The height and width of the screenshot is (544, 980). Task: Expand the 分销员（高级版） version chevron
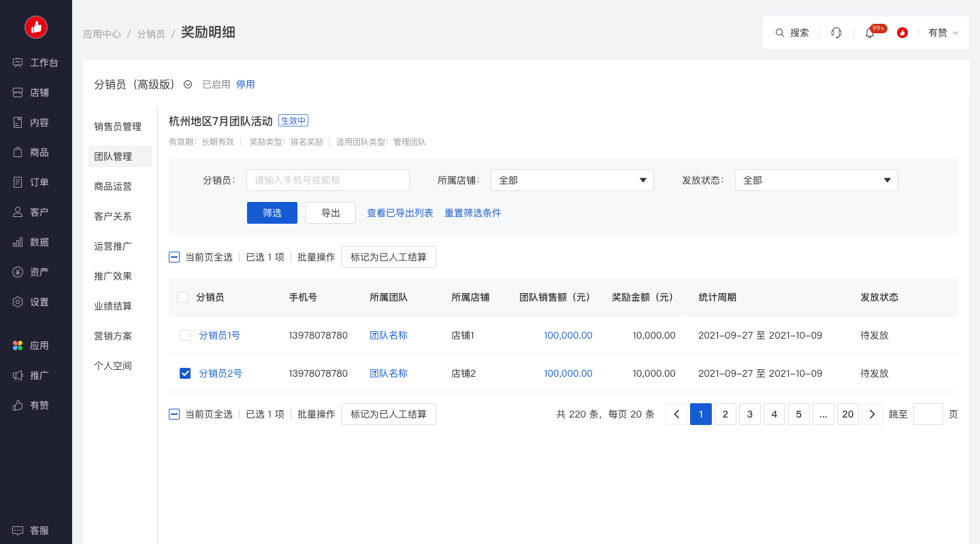pos(188,84)
